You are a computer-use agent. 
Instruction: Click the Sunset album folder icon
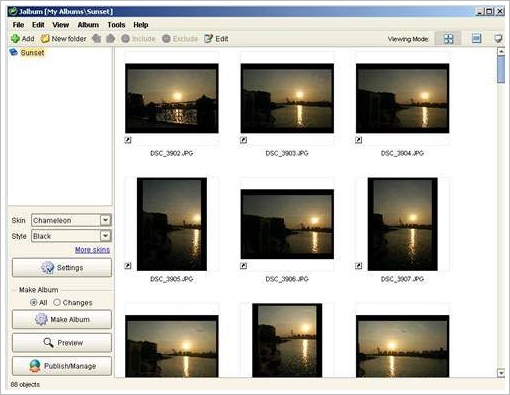coord(13,52)
